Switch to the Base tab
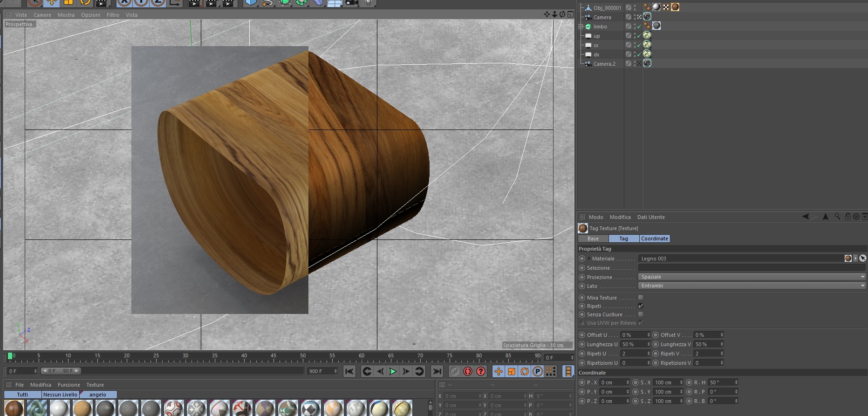868x416 pixels. coord(593,239)
